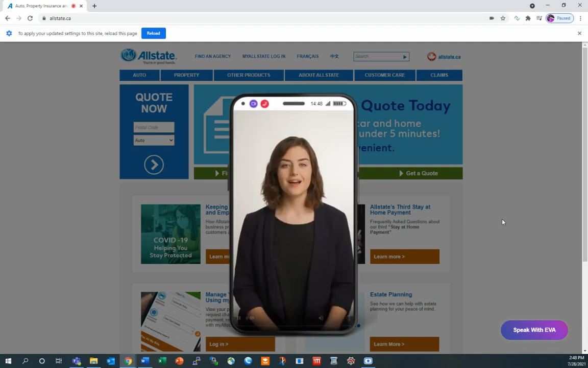
Task: Click the blue Reload button
Action: (153, 33)
